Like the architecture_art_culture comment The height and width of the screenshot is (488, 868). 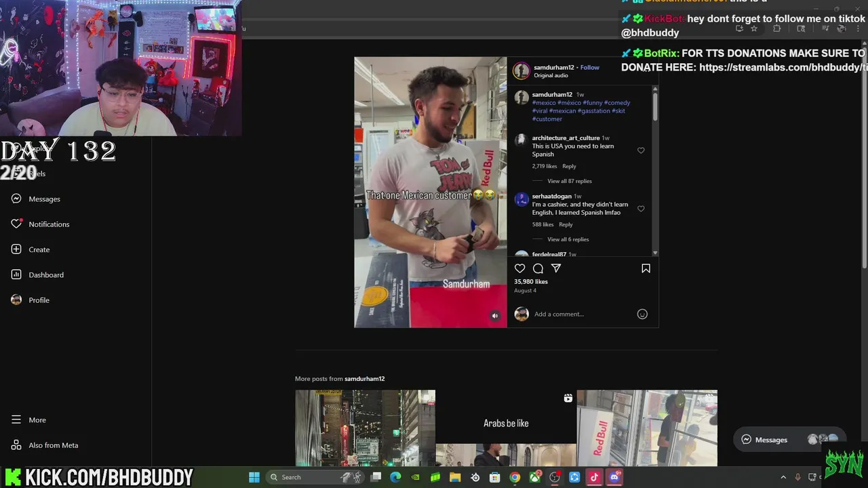click(641, 150)
